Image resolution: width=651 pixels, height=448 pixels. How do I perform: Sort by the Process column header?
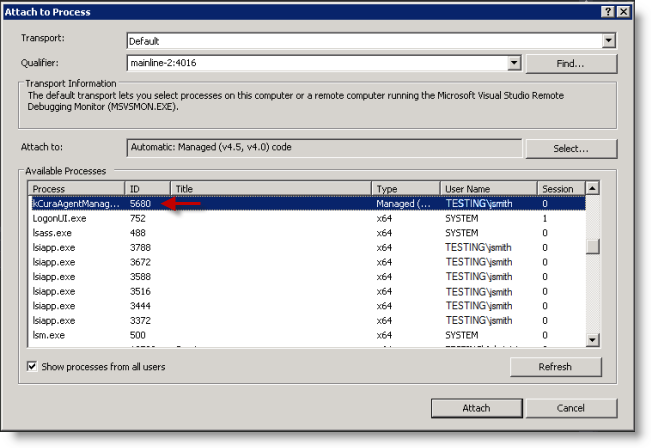[76, 189]
